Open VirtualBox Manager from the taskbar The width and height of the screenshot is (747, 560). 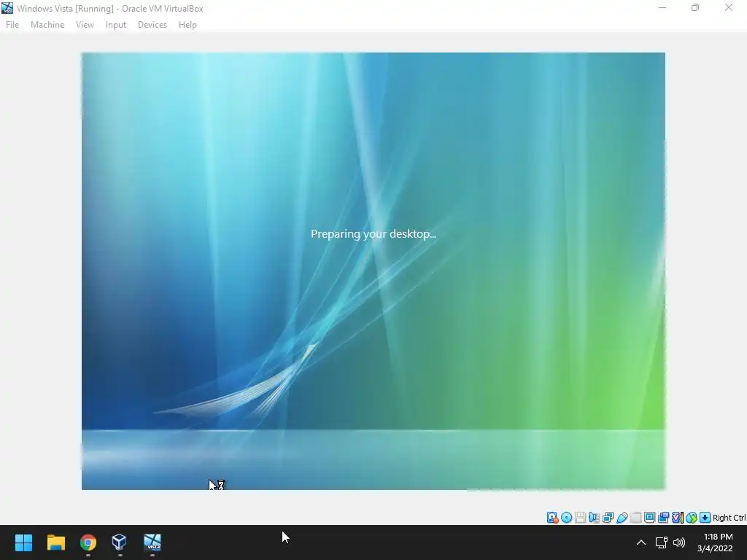119,542
